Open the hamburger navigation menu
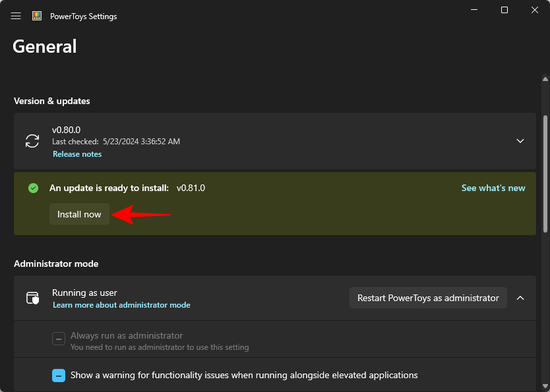 16,16
